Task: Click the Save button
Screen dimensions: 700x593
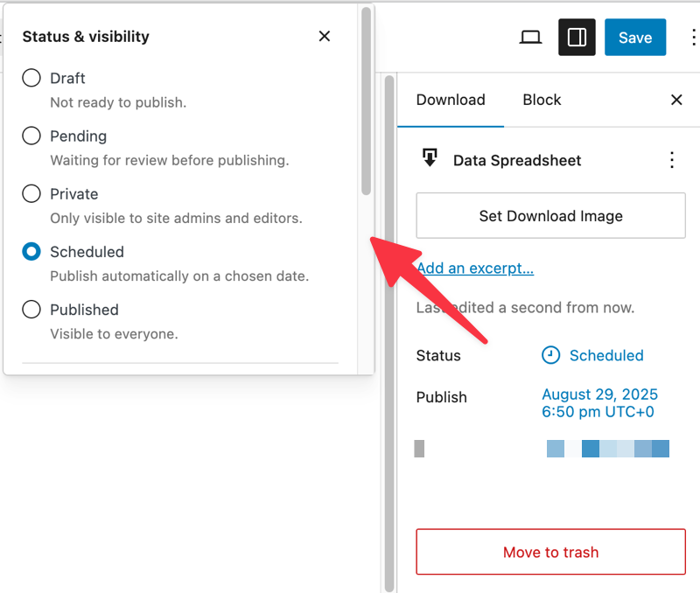Action: (635, 37)
